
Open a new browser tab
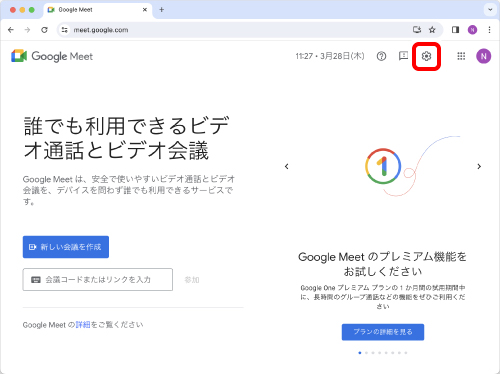pyautogui.click(x=162, y=10)
